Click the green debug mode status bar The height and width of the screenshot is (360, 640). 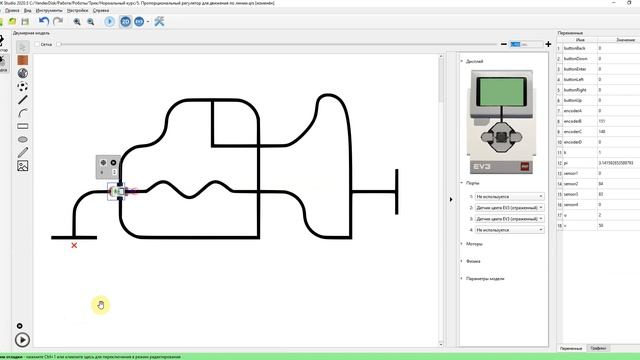[320, 357]
